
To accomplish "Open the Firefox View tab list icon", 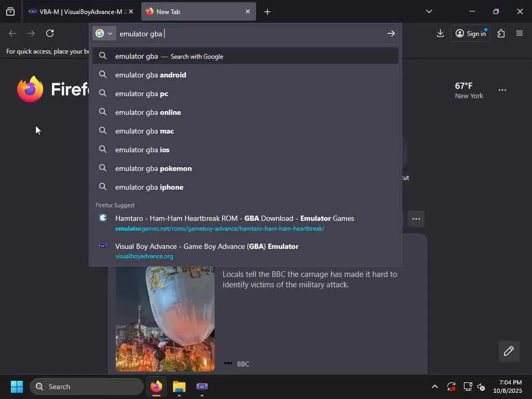I will click(10, 11).
